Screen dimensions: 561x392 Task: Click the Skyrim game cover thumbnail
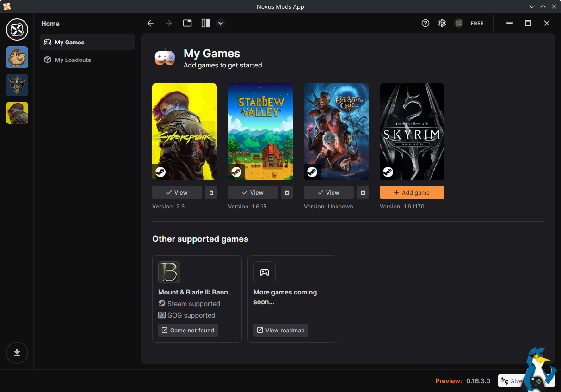point(412,132)
